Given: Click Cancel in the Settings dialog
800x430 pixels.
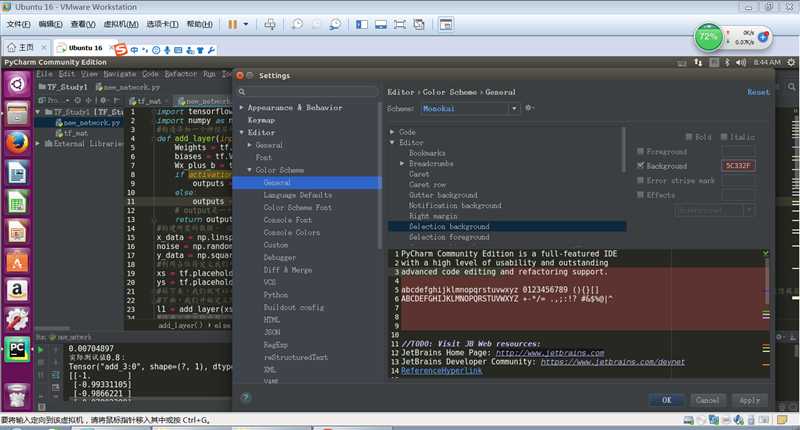Looking at the screenshot, I should (707, 400).
